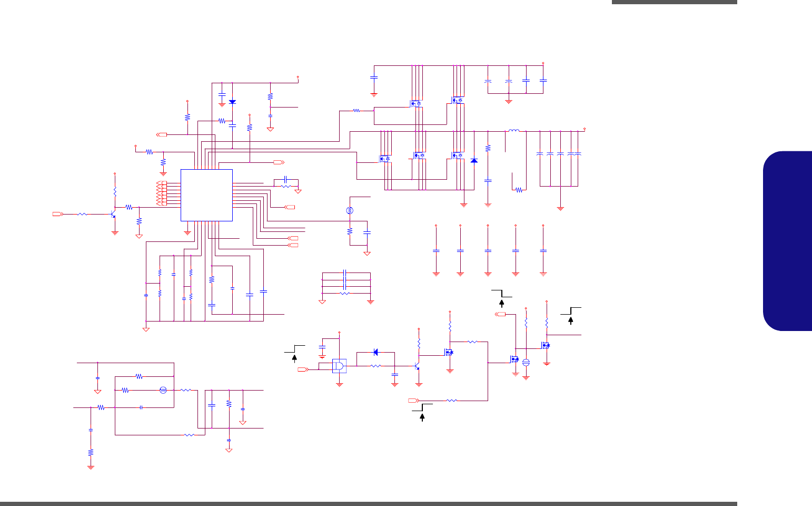Select the inductor coil symbol
812x506 pixels.
(x=514, y=131)
